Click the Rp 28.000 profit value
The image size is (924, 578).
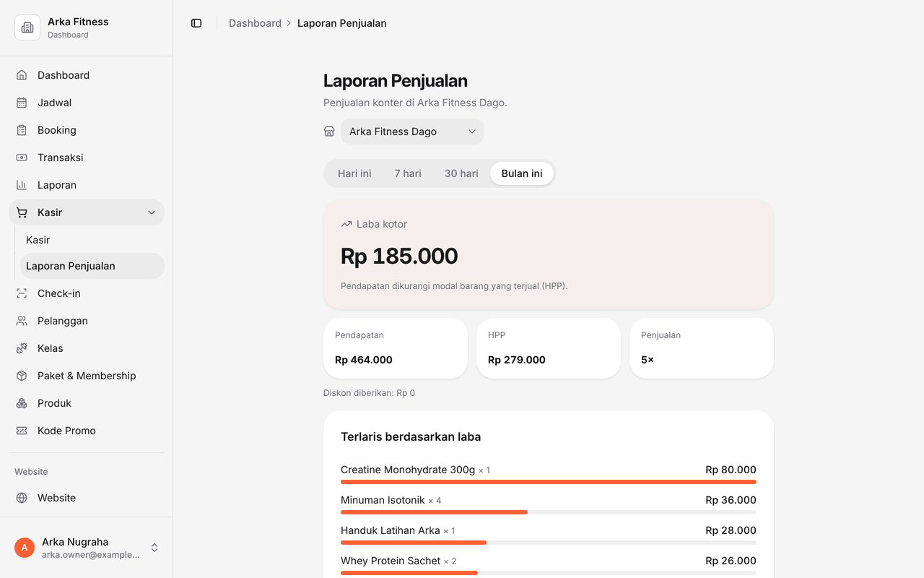pyautogui.click(x=731, y=530)
